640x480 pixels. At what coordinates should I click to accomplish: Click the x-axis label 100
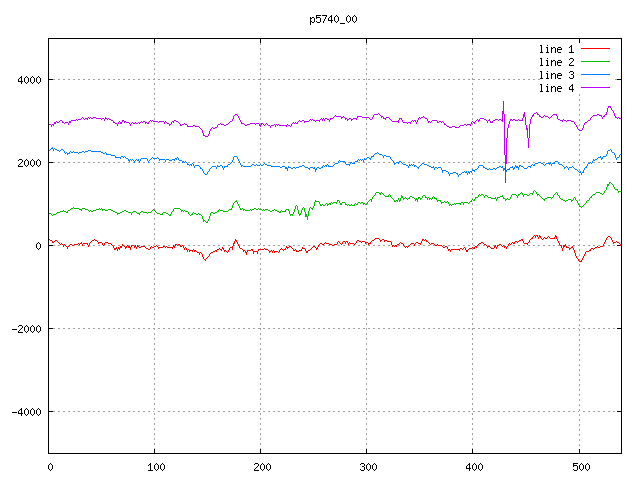[156, 467]
